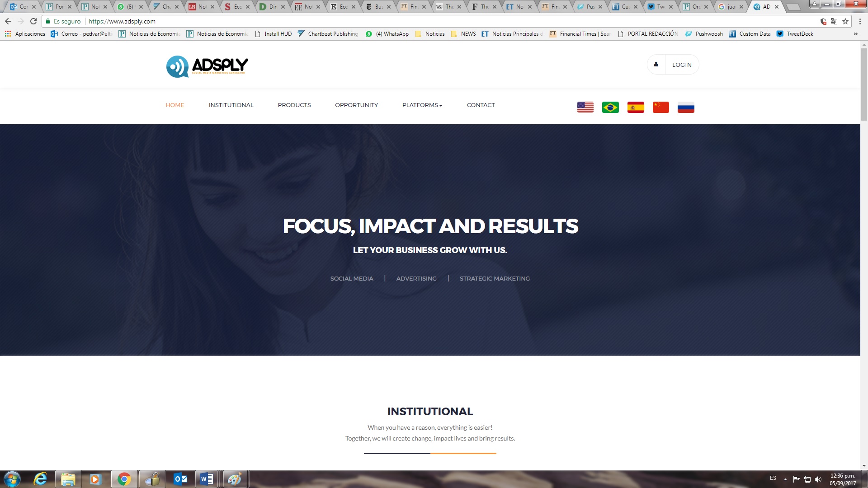Image resolution: width=868 pixels, height=488 pixels.
Task: Pick the Russia flag language
Action: (x=686, y=107)
